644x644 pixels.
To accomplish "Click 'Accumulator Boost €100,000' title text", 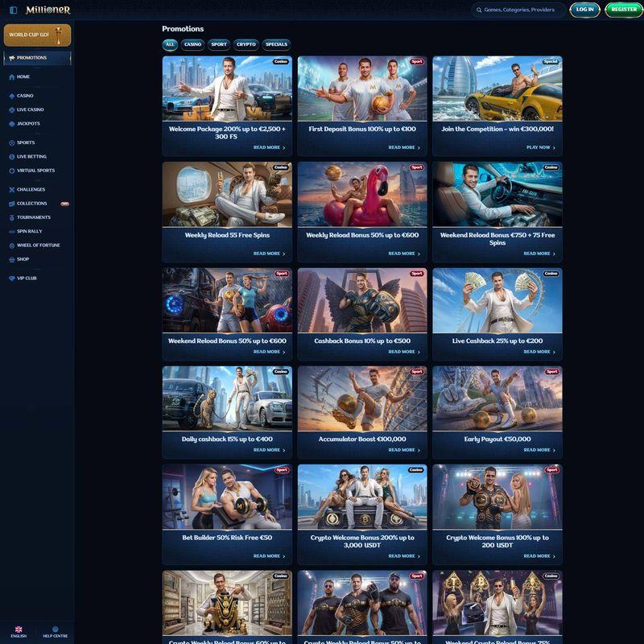I will click(362, 439).
